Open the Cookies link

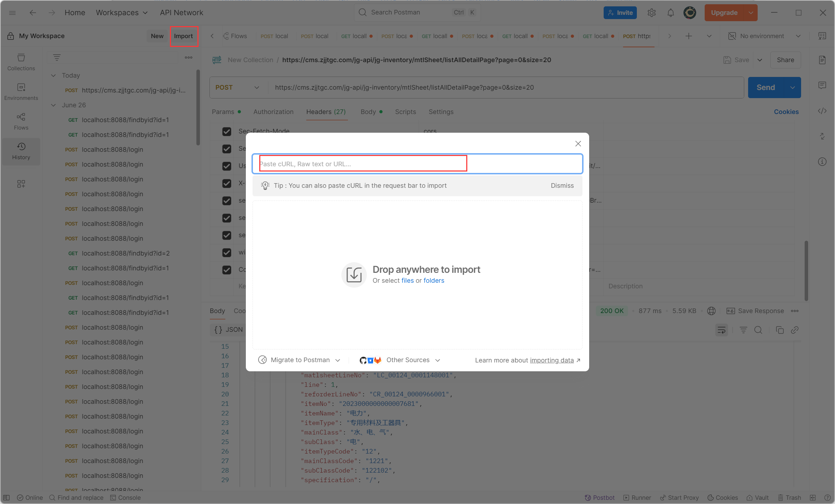[786, 112]
